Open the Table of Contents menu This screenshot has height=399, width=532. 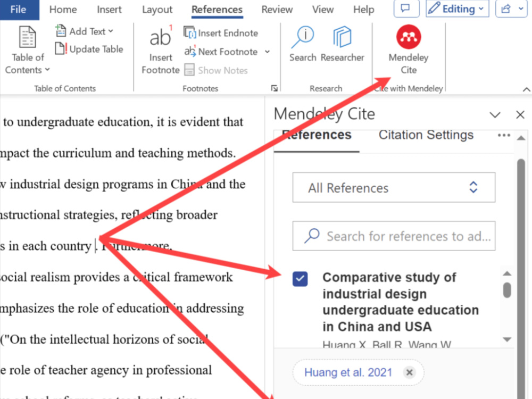click(28, 50)
